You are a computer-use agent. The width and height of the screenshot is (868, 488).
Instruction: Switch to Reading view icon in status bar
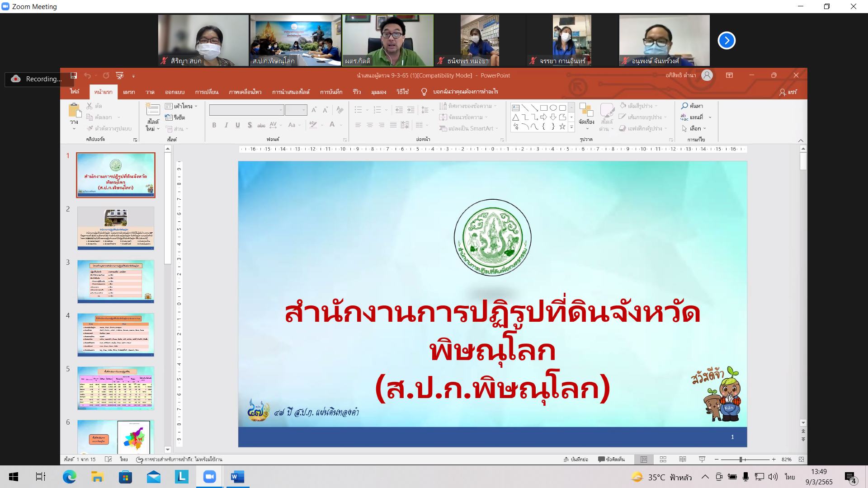[x=683, y=460]
